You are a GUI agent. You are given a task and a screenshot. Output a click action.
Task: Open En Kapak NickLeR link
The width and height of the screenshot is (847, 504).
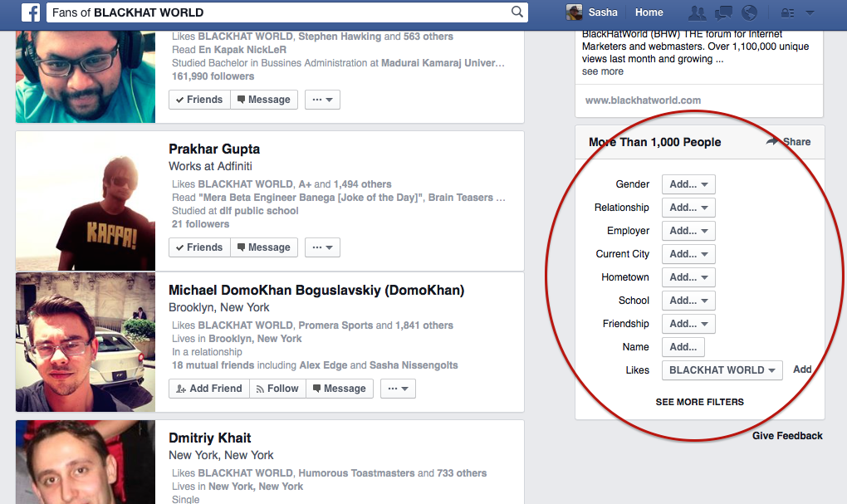(x=242, y=50)
